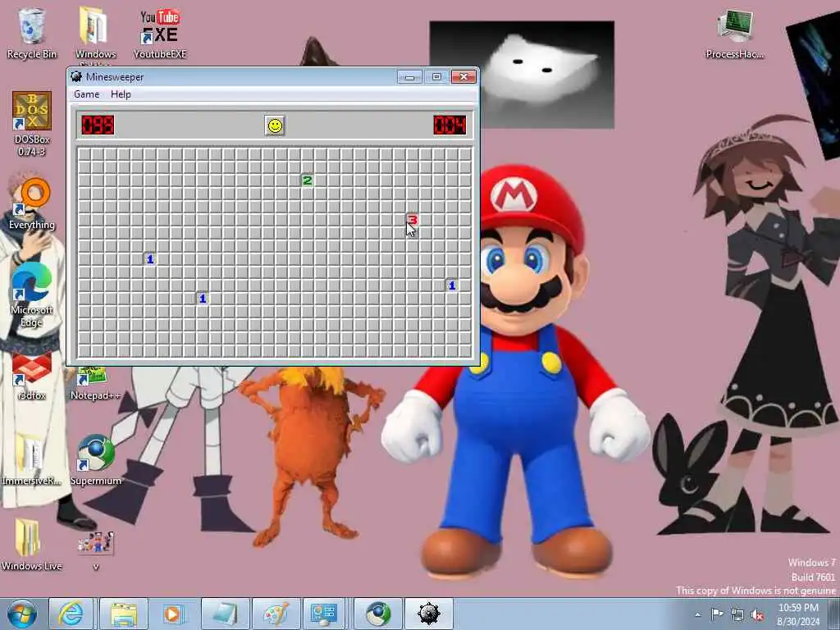Screen dimensions: 840x630
Task: Close the Minesweeper window
Action: tap(463, 77)
